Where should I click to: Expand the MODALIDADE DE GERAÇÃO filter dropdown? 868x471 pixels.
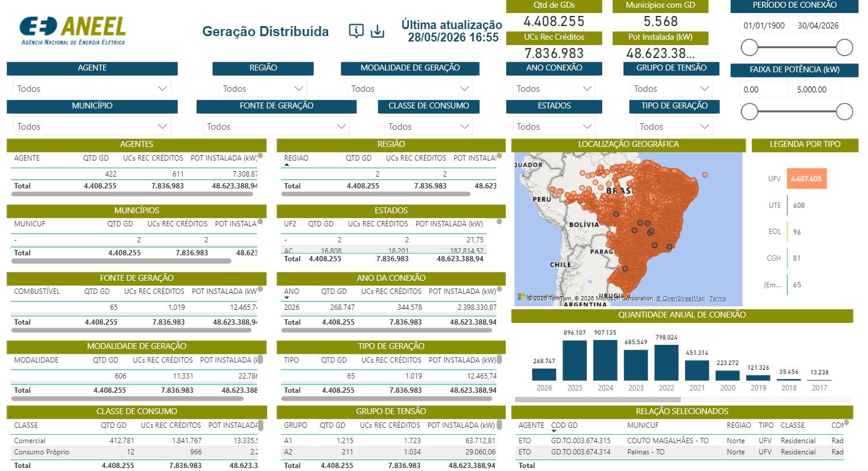tap(410, 89)
